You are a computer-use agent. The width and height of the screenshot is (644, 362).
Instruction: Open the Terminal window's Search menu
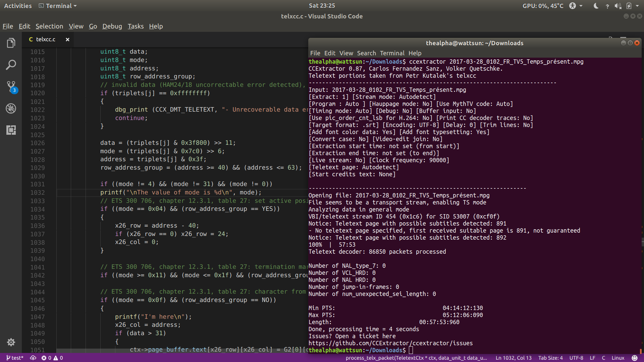click(366, 53)
